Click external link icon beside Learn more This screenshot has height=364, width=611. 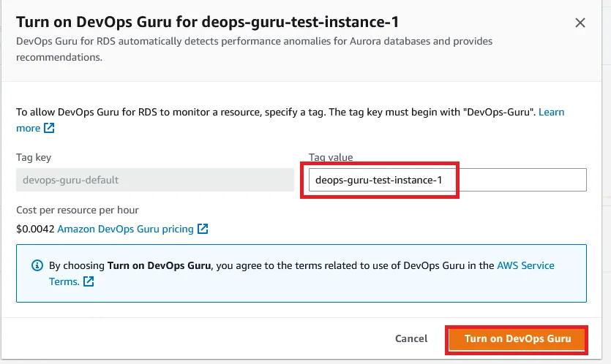click(49, 128)
